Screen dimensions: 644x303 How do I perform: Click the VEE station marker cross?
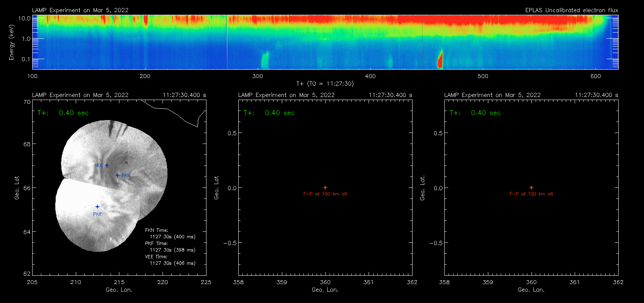click(107, 165)
